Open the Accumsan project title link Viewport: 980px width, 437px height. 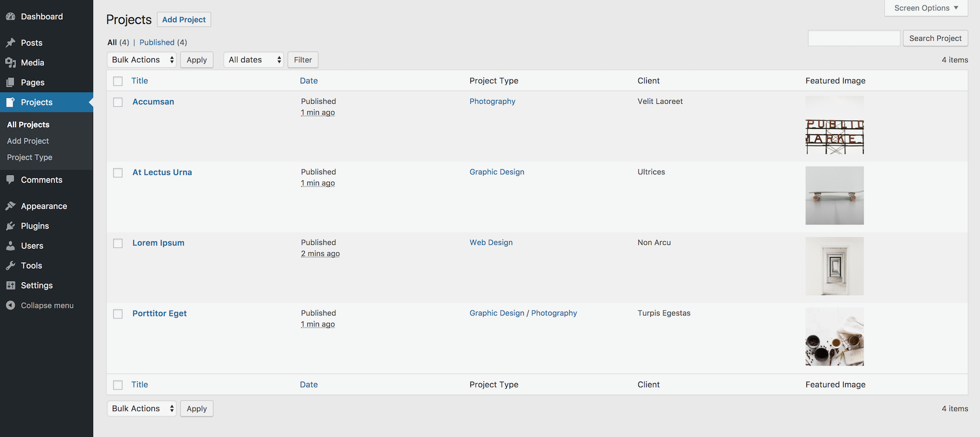point(153,102)
